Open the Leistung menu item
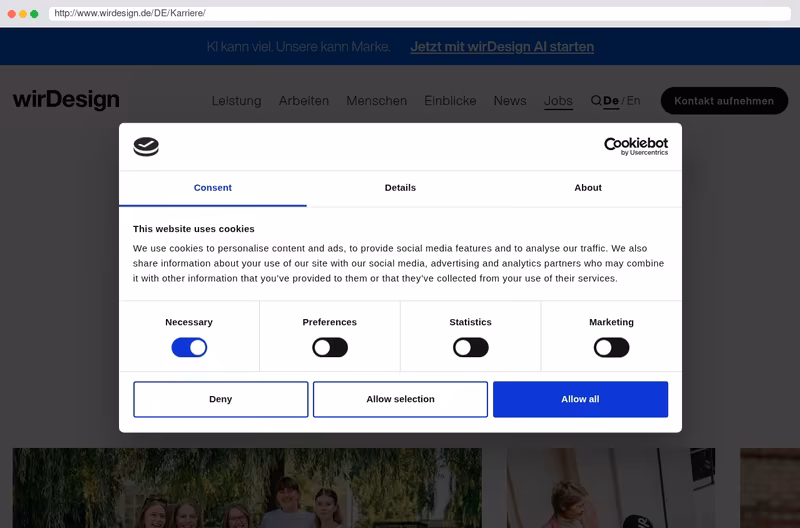Screen dimensions: 800x528 click(236, 101)
